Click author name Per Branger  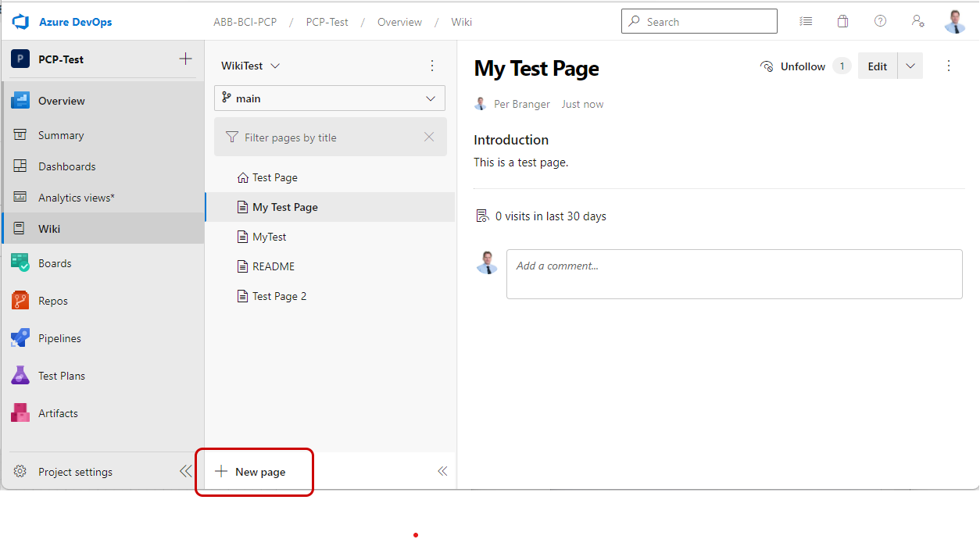(522, 104)
